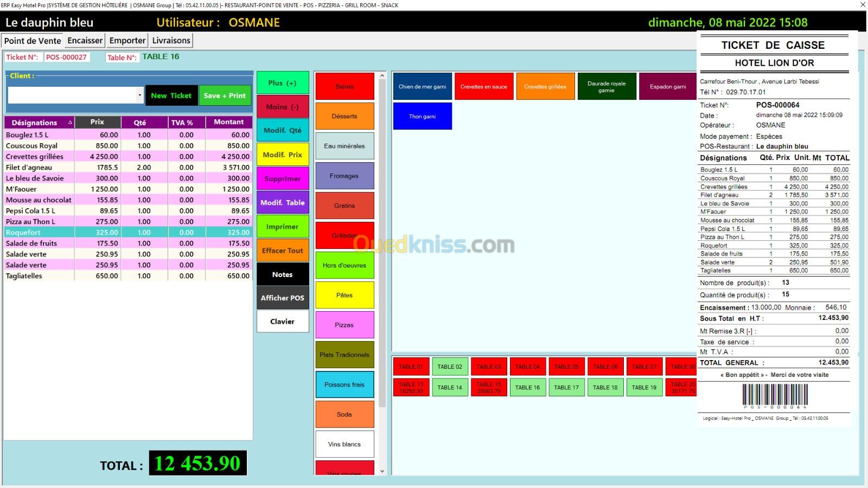Open the Client dropdown list
The width and height of the screenshot is (868, 488).
click(139, 95)
